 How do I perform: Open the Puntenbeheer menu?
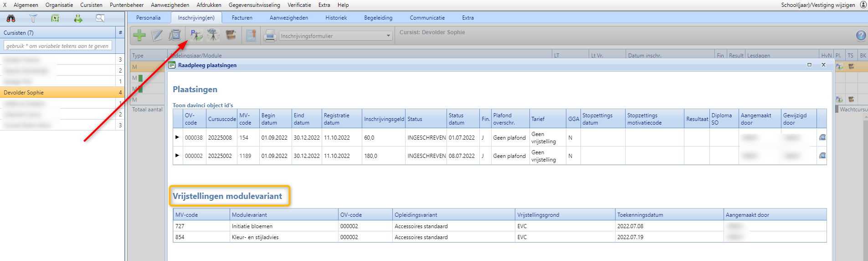[127, 5]
